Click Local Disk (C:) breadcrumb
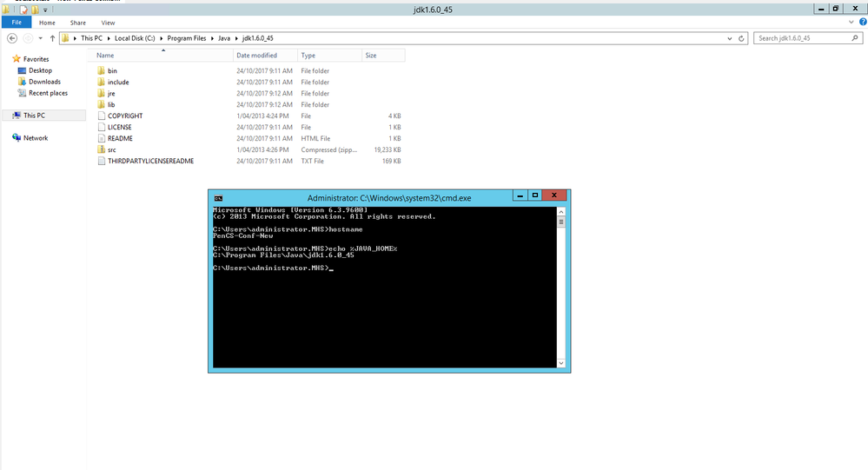This screenshot has width=868, height=470. (x=135, y=38)
